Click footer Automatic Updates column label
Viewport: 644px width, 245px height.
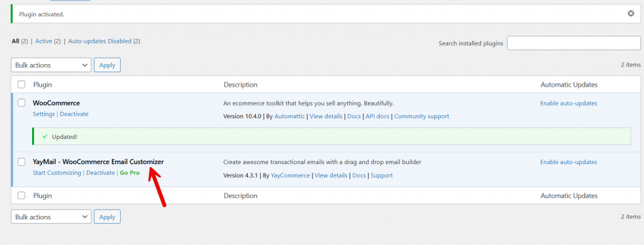click(569, 196)
